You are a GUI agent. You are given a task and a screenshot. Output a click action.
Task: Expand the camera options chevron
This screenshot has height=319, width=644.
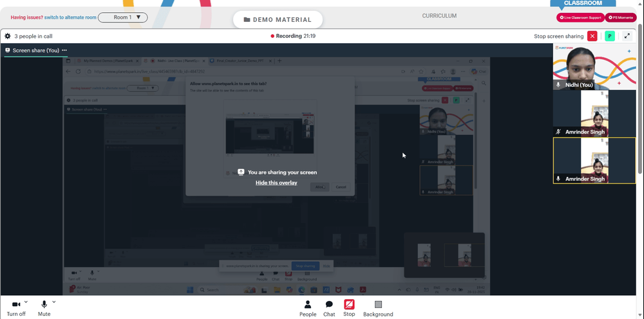coord(26,302)
